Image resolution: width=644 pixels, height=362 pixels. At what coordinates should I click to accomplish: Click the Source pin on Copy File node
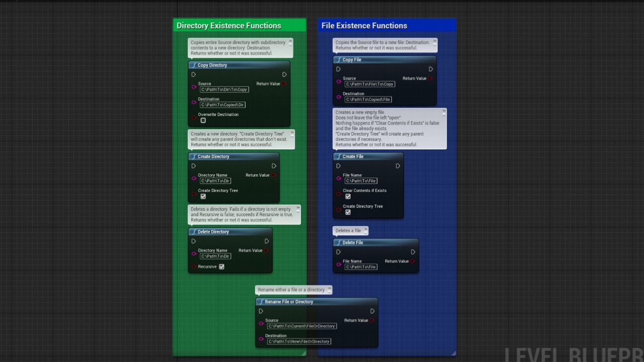pos(339,81)
